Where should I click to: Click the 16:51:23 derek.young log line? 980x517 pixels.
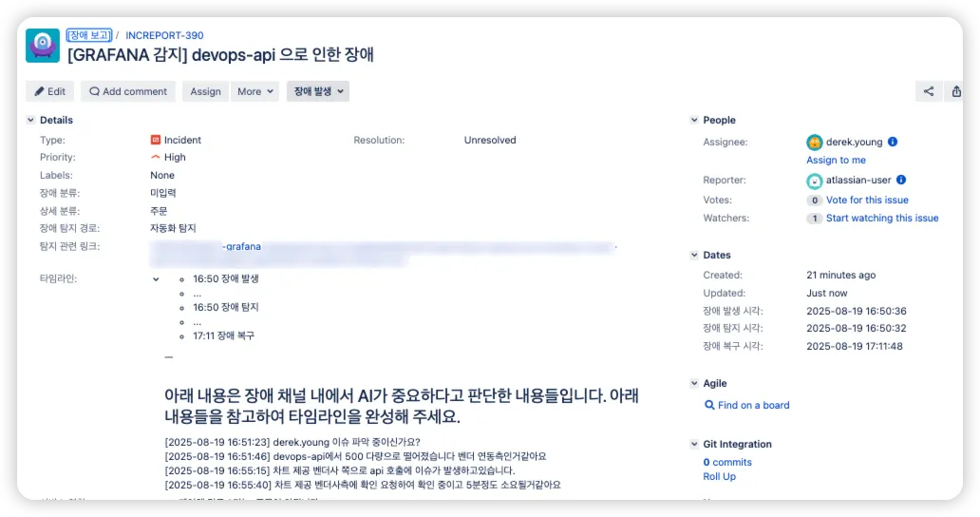292,442
